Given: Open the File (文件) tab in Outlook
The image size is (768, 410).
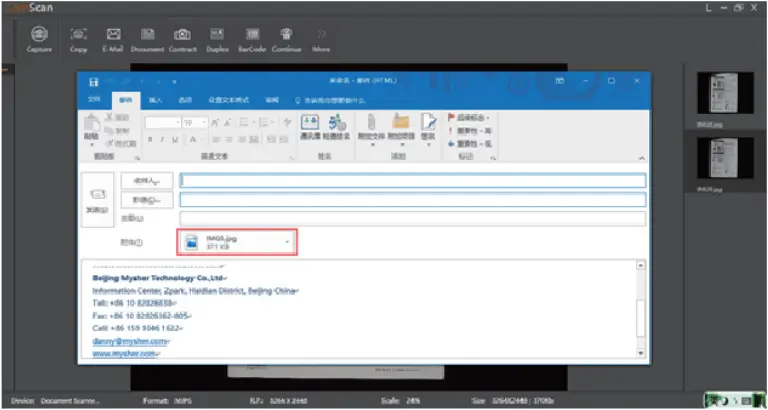Looking at the screenshot, I should (94, 100).
